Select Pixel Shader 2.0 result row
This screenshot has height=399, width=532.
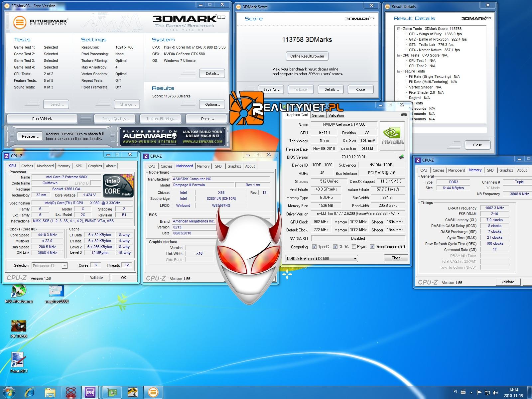[426, 92]
